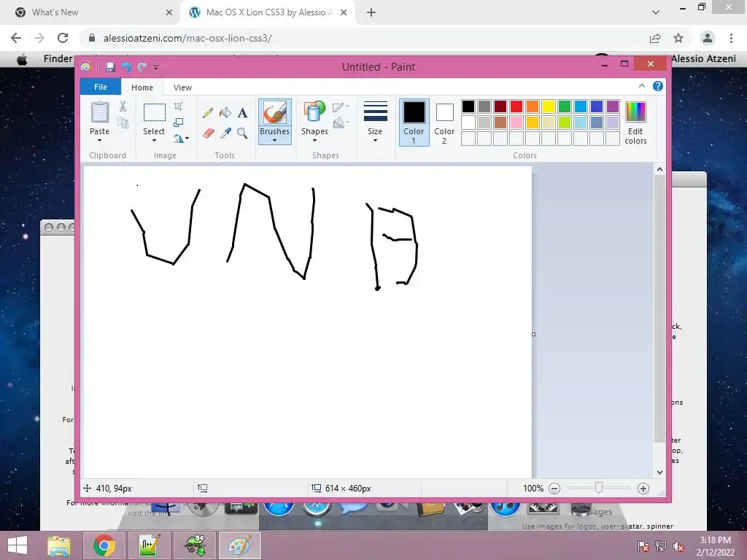
Task: Click the rectangular Select tool icon
Action: 155,112
